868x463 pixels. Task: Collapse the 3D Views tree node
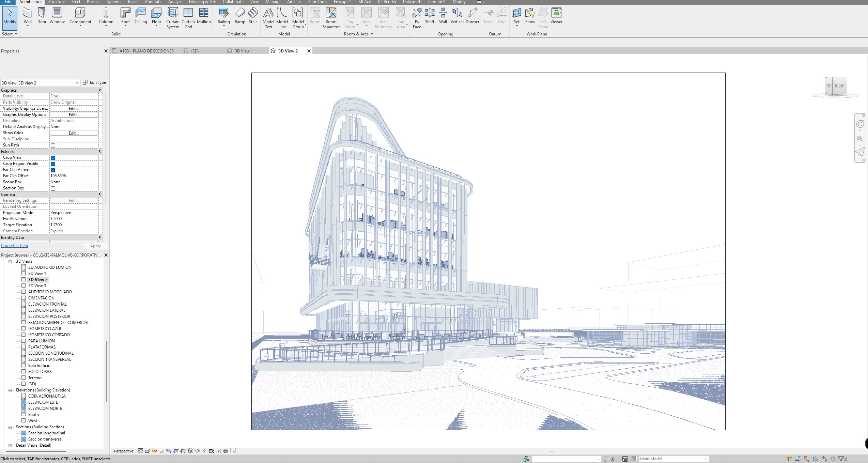[x=10, y=262]
